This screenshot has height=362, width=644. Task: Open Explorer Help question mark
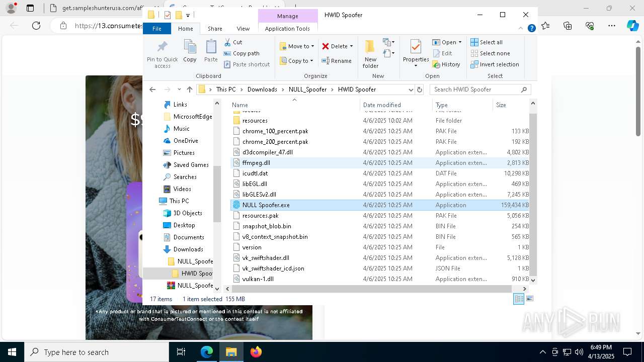coord(531,29)
